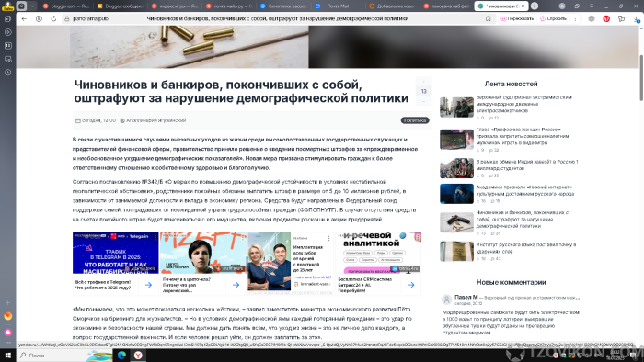
Task: Open the Windows Start menu
Action: tap(7, 356)
